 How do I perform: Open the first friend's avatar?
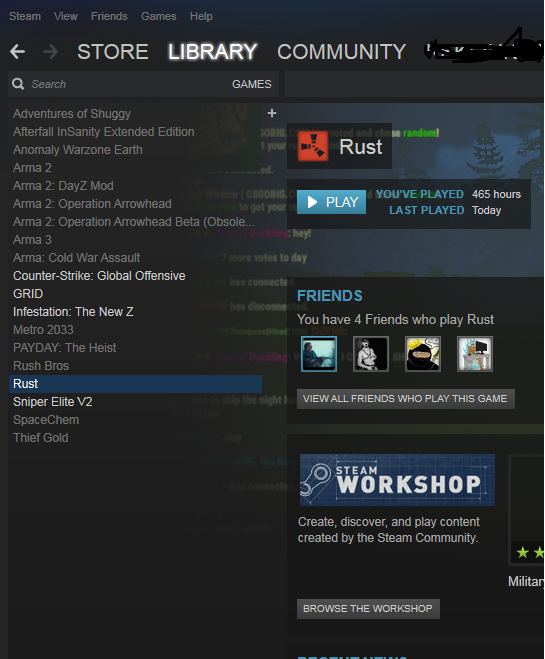click(319, 354)
